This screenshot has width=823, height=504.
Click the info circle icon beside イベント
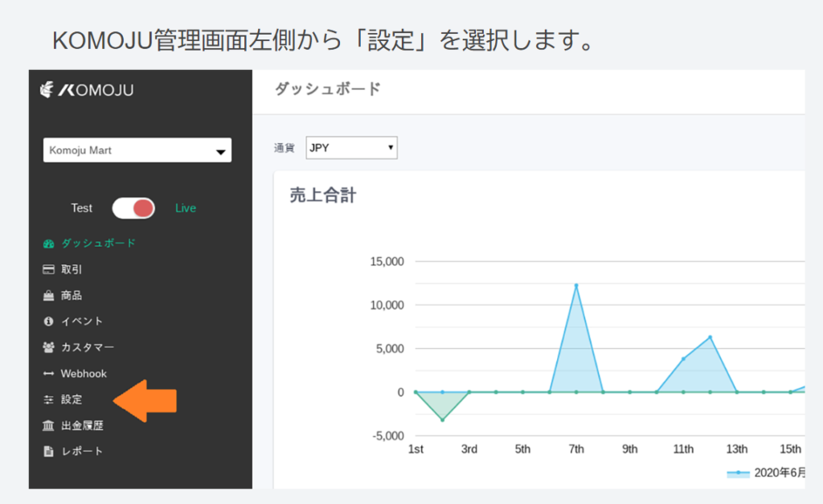click(48, 322)
